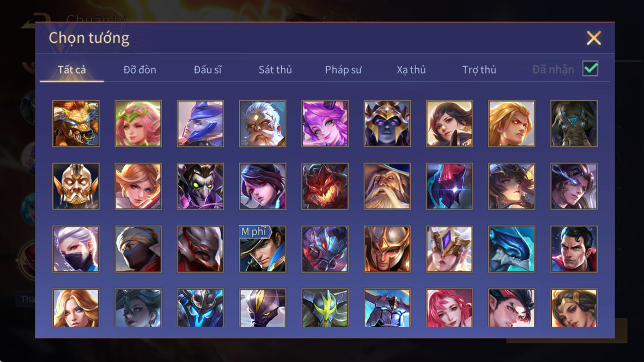Choose the white-haired masked ninja girl
Viewport: 644px width, 362px height.
(76, 249)
